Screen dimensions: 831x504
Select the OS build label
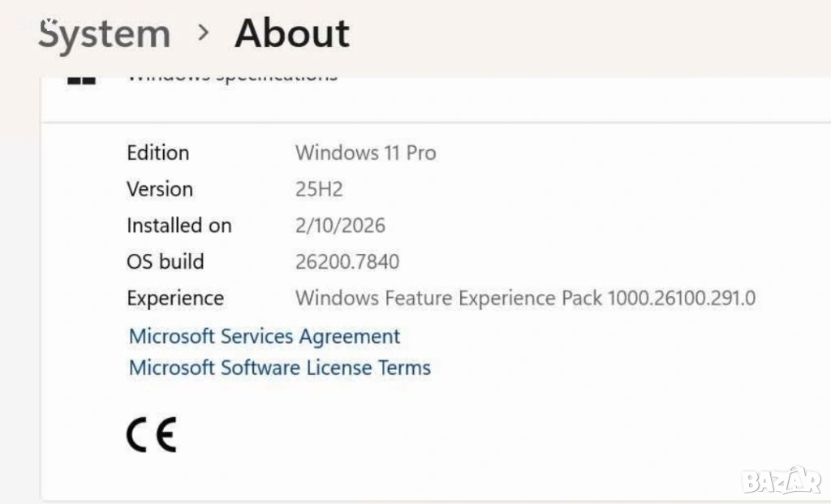tap(165, 262)
